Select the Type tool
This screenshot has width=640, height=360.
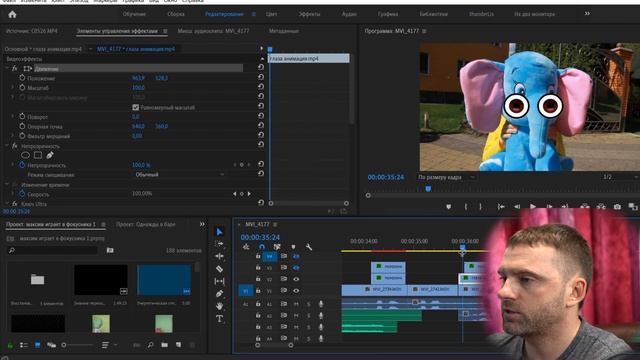pos(219,318)
